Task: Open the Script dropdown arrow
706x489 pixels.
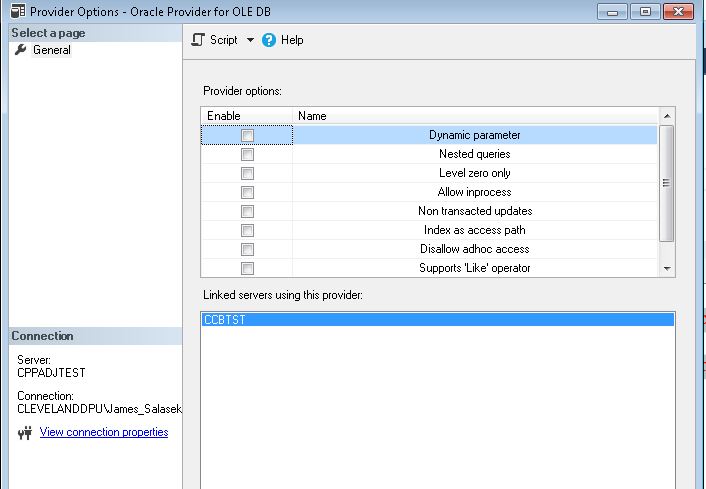Action: point(250,40)
